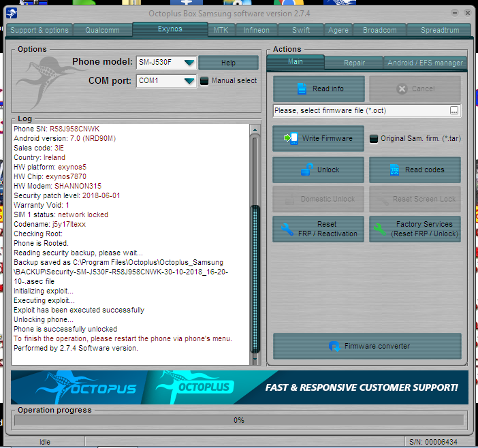The image size is (478, 448).
Task: Click the Write Firmware phone-arrow icon
Action: (291, 138)
